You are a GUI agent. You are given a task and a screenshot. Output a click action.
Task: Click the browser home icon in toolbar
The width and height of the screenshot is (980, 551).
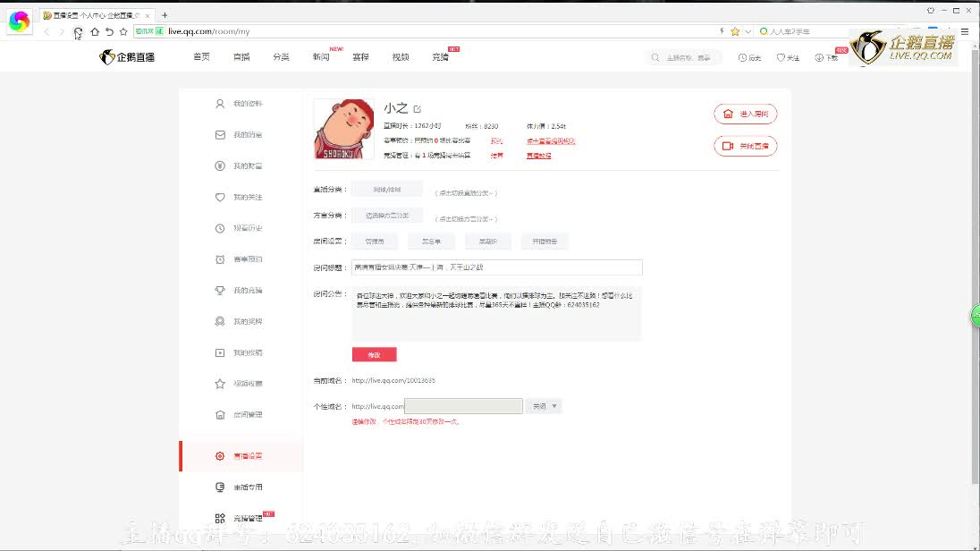point(94,31)
